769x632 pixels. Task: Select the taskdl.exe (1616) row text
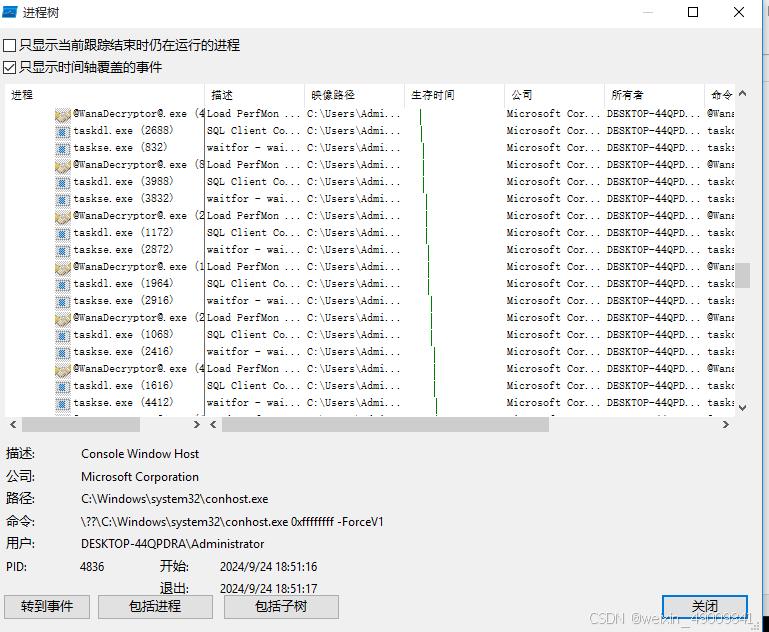click(123, 385)
